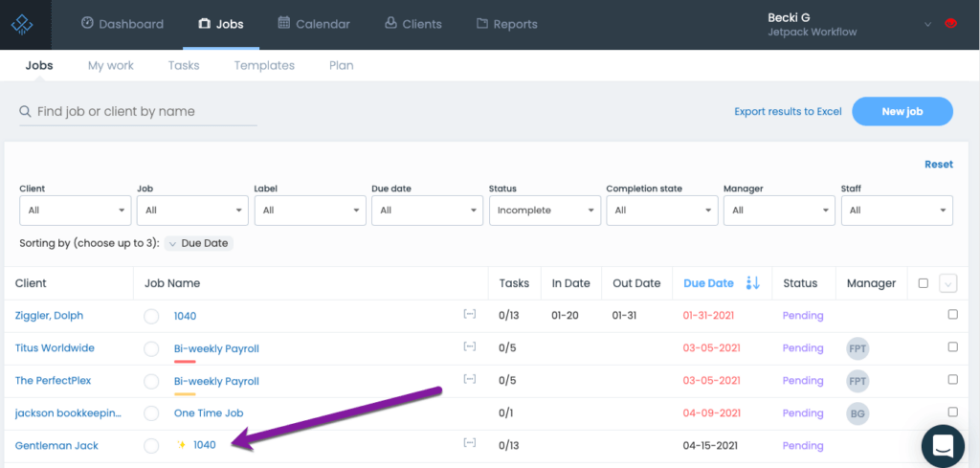Mark the One Time Job complete circle
The image size is (980, 468).
[151, 413]
